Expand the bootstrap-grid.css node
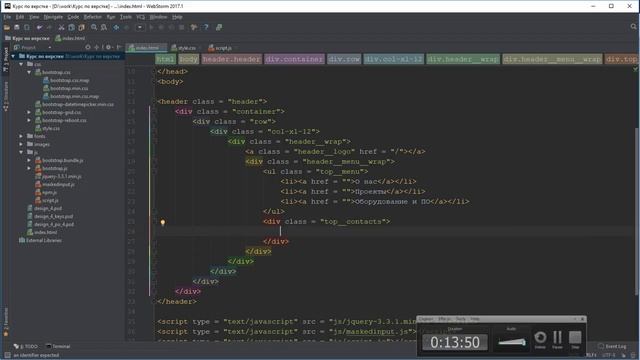Viewport: 640px width, 360px height. pyautogui.click(x=29, y=112)
